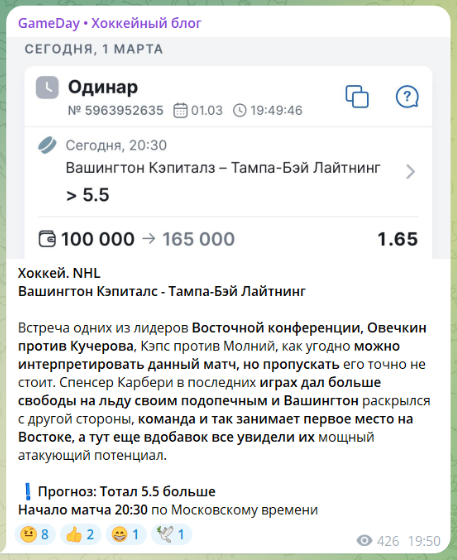Screen dimensions: 457x560
Task: Open the GameDay • Хоккейный блог channel name
Action: point(110,23)
